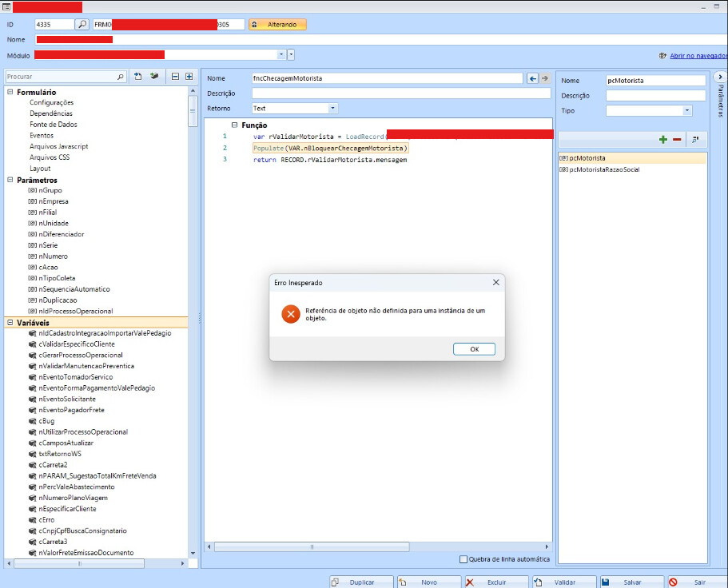This screenshot has height=588, width=728.
Task: Click the red minus remove parameter icon
Action: [x=677, y=140]
